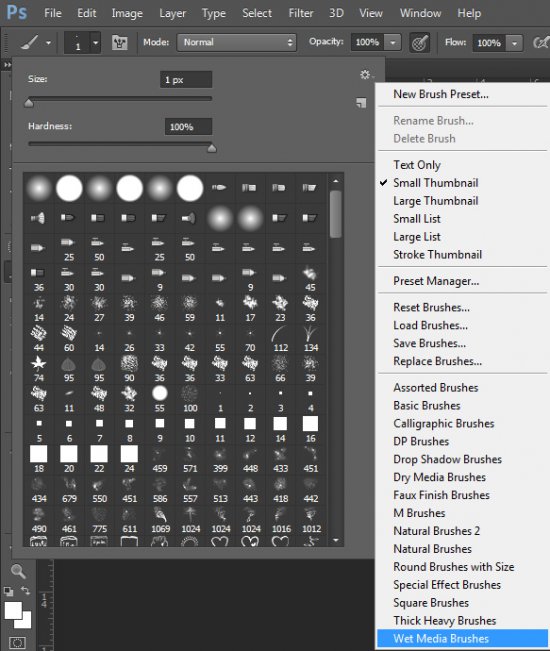Image resolution: width=550 pixels, height=651 pixels.
Task: Open the brush preset picker dropdown arrow
Action: coord(95,42)
